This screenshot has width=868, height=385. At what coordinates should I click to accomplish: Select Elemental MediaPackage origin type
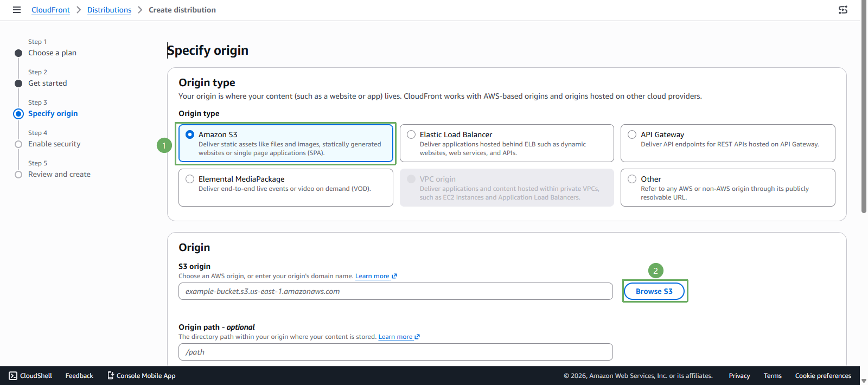tap(286, 188)
